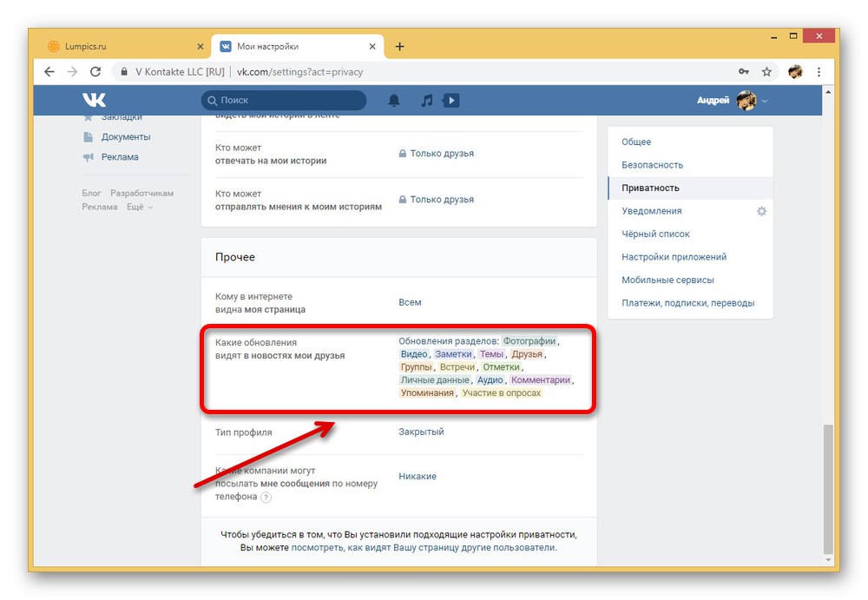Click the password key icon in address bar

tap(744, 71)
